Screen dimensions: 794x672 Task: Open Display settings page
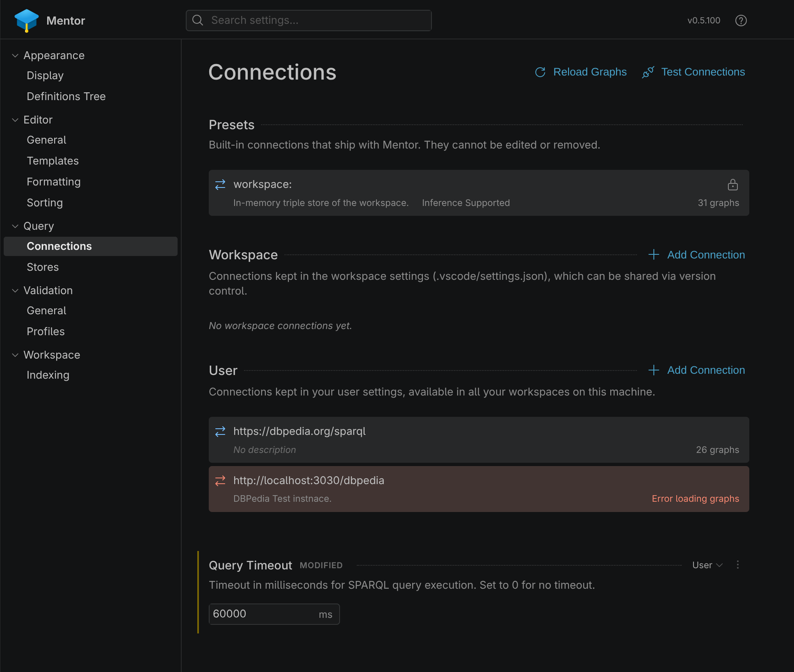point(45,75)
